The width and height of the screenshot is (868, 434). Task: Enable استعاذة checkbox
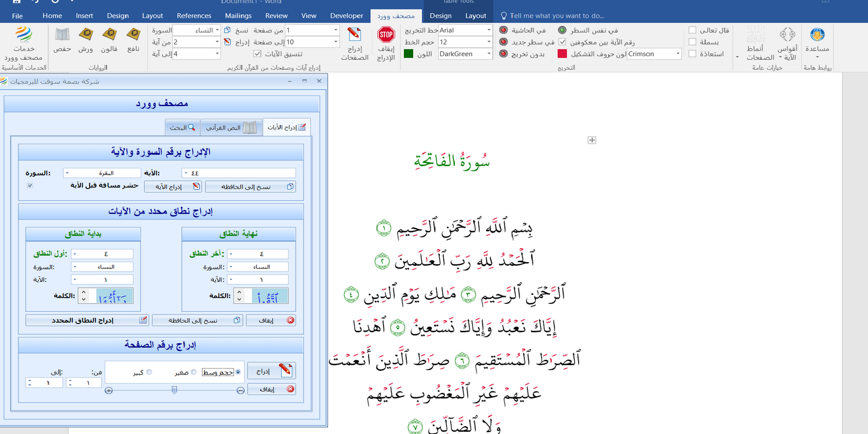(x=693, y=54)
